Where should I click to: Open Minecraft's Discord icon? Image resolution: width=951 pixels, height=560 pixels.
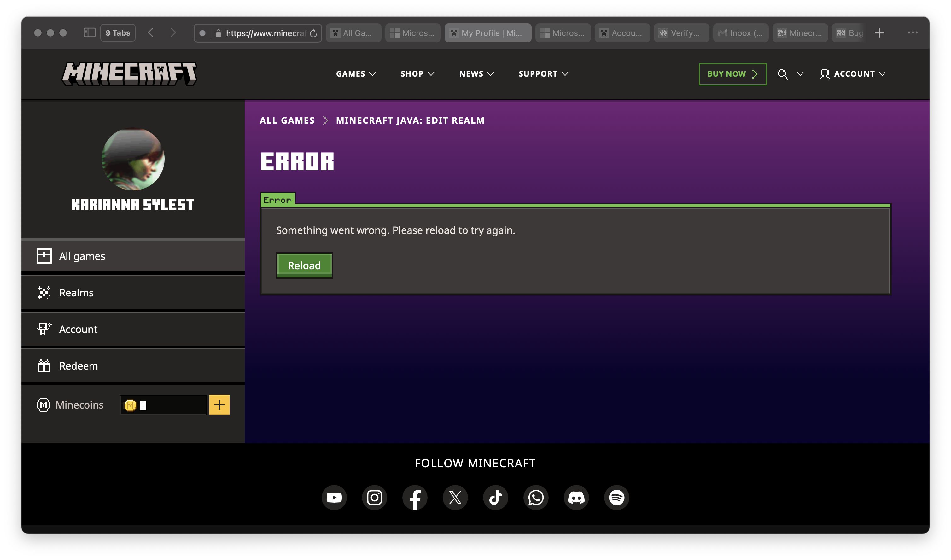pyautogui.click(x=576, y=497)
